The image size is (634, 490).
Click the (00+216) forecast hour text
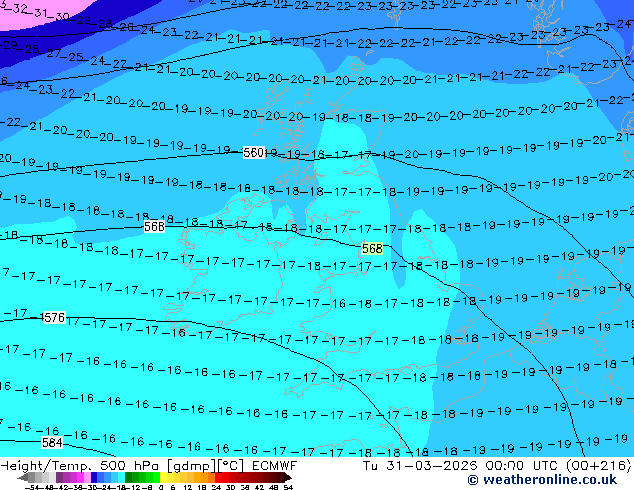pyautogui.click(x=598, y=466)
